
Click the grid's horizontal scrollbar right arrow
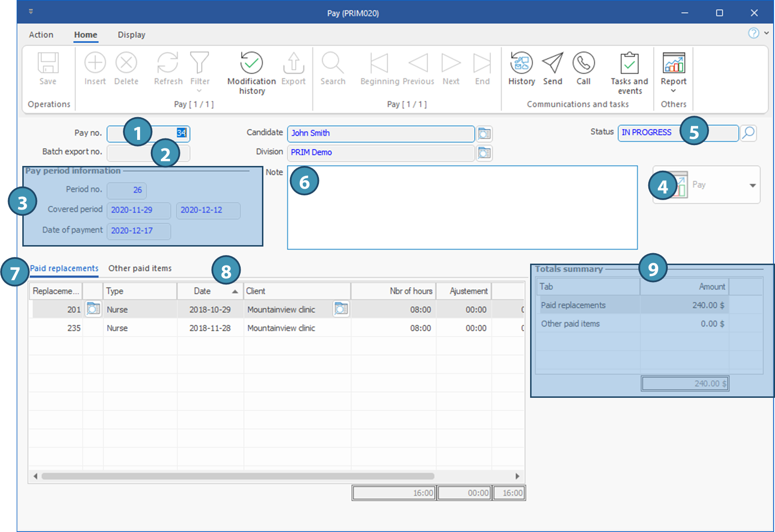click(517, 476)
